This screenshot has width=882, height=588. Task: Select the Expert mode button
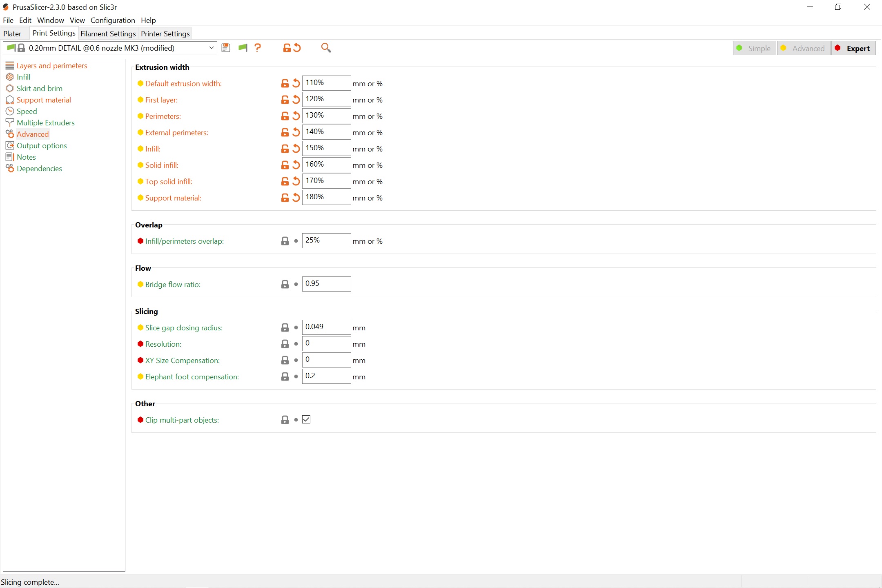pyautogui.click(x=853, y=48)
